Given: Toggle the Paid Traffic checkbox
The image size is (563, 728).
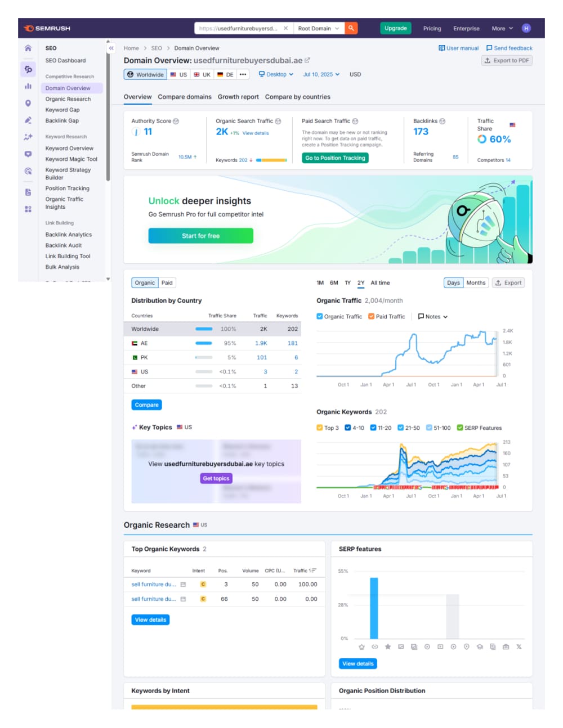Looking at the screenshot, I should tap(371, 317).
